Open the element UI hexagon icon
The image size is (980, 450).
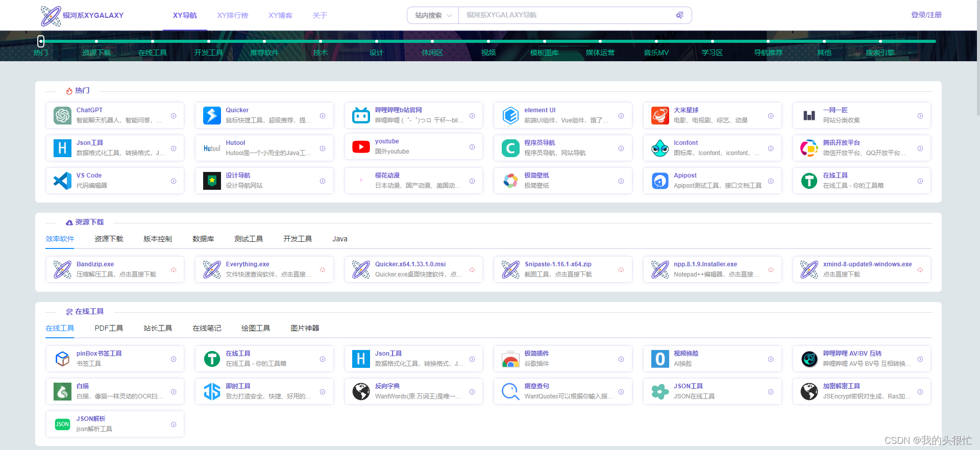(510, 115)
